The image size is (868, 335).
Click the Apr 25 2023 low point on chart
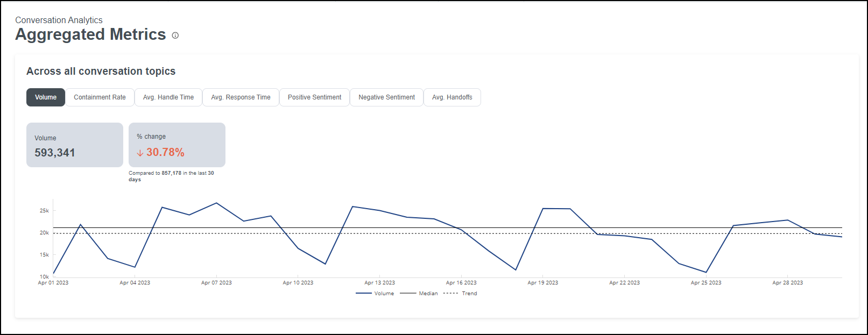coord(706,272)
